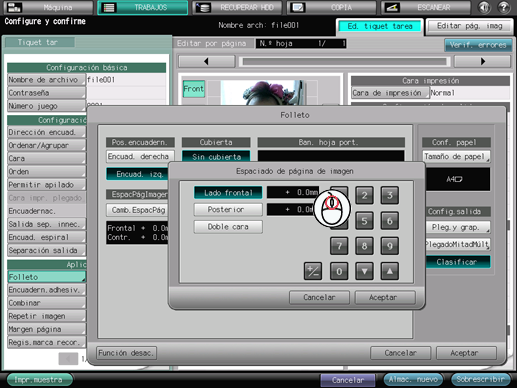Toggle Clasificar output option
The width and height of the screenshot is (517, 388).
[457, 262]
